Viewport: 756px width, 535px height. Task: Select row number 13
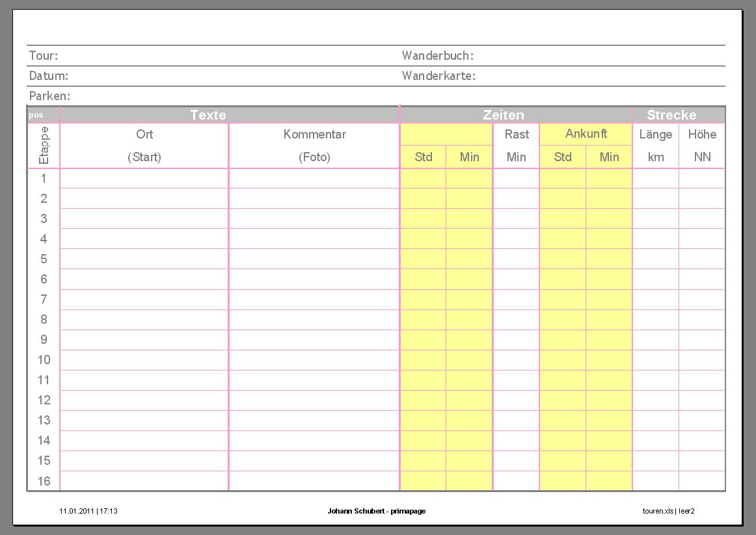click(x=44, y=420)
